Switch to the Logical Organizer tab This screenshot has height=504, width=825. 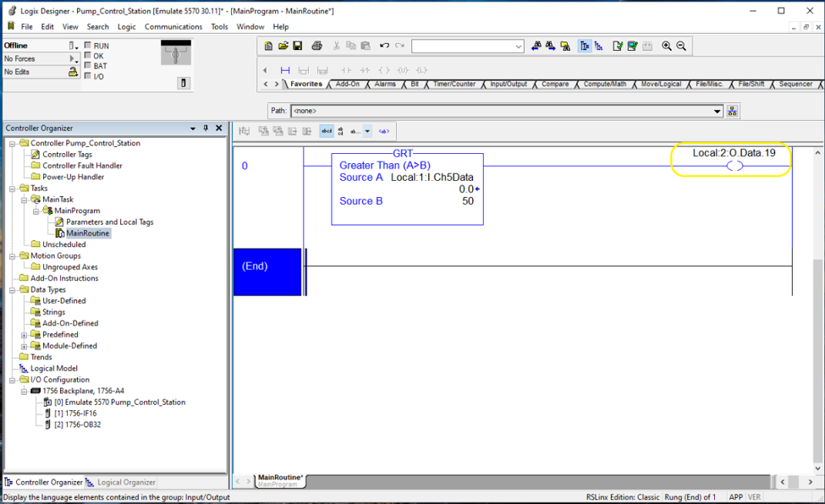pos(122,482)
